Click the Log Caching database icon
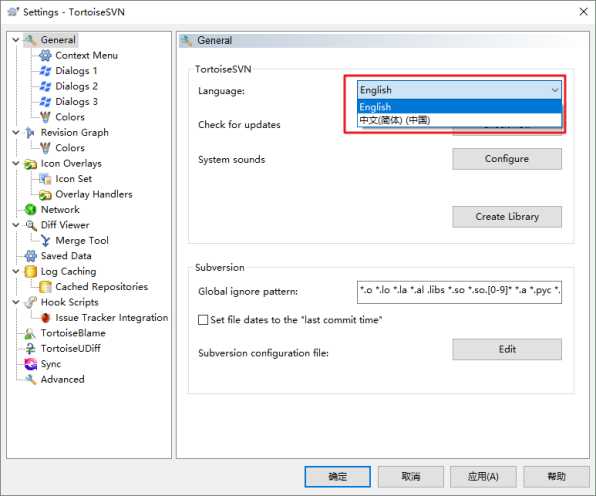The image size is (596, 496). tap(30, 271)
